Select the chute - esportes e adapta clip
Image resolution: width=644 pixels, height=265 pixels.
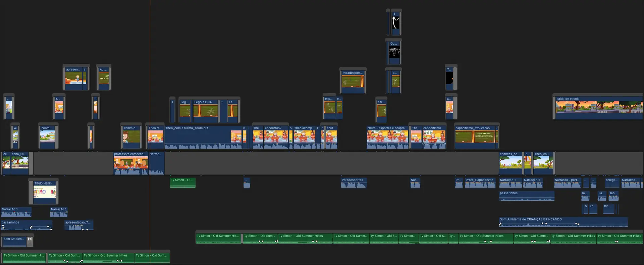[387, 137]
